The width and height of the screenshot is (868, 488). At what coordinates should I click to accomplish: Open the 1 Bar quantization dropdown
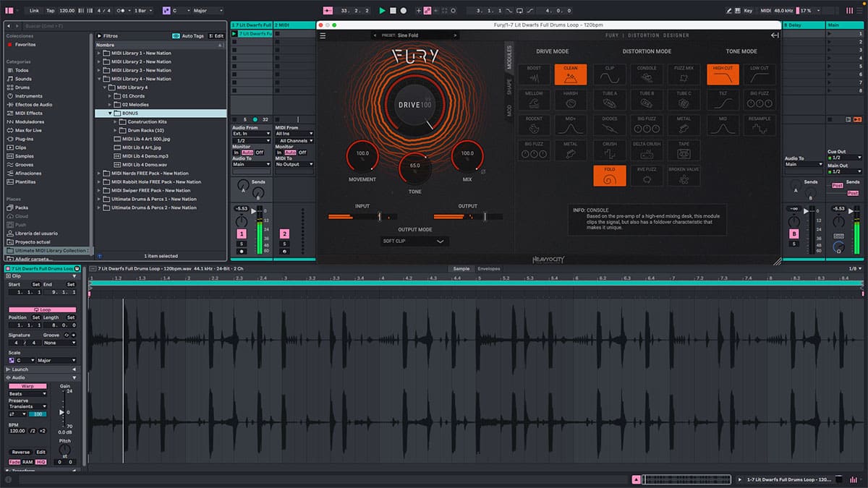(144, 11)
